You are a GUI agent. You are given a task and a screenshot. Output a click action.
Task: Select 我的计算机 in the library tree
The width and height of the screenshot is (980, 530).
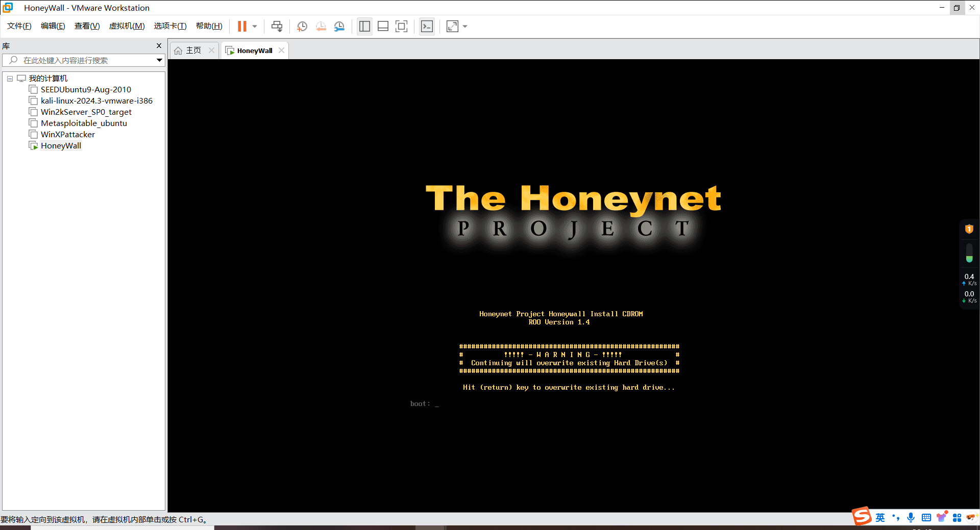(x=48, y=79)
